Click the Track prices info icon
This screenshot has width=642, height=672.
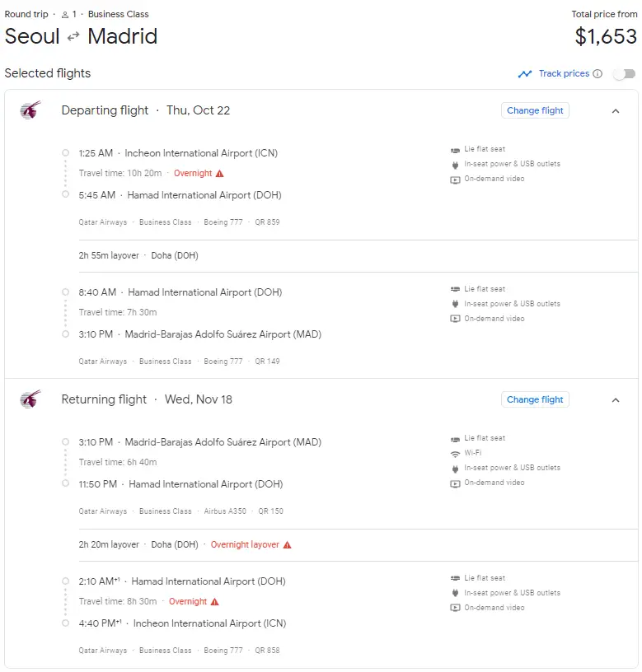pyautogui.click(x=597, y=74)
